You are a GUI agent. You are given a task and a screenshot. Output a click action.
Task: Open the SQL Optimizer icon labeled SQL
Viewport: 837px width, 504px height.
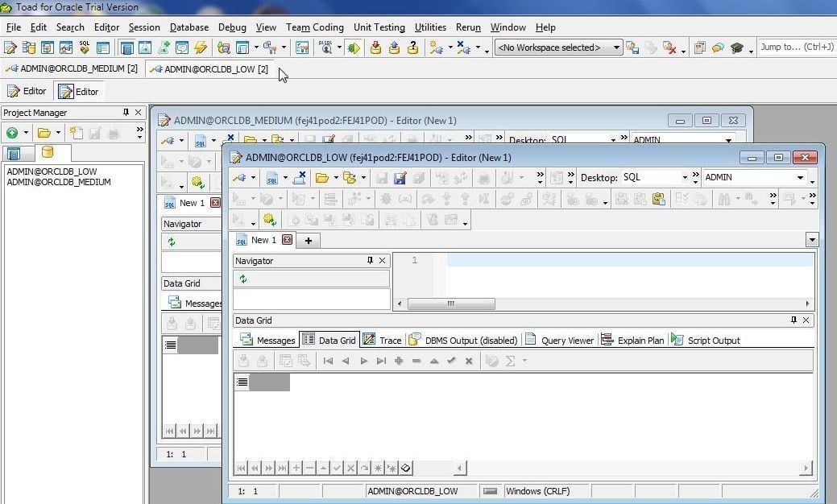[x=85, y=48]
